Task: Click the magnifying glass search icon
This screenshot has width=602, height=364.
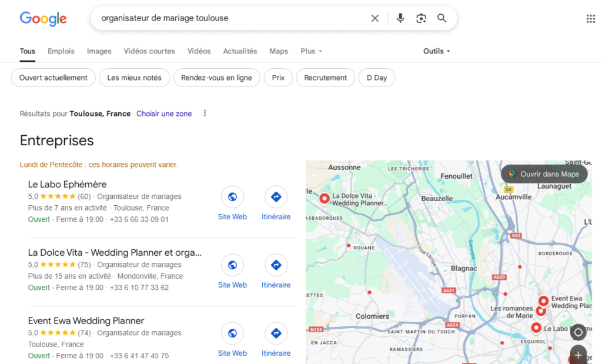Action: 442,18
